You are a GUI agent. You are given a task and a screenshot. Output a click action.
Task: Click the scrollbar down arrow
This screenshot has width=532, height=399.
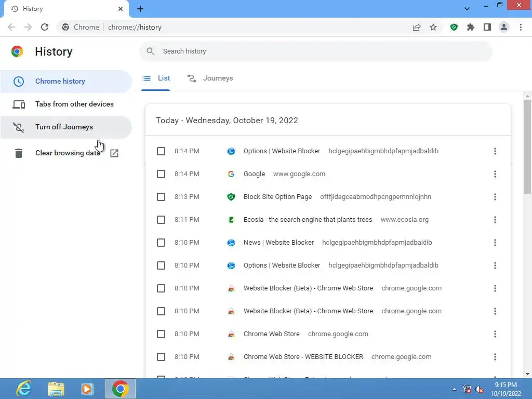coord(527,374)
